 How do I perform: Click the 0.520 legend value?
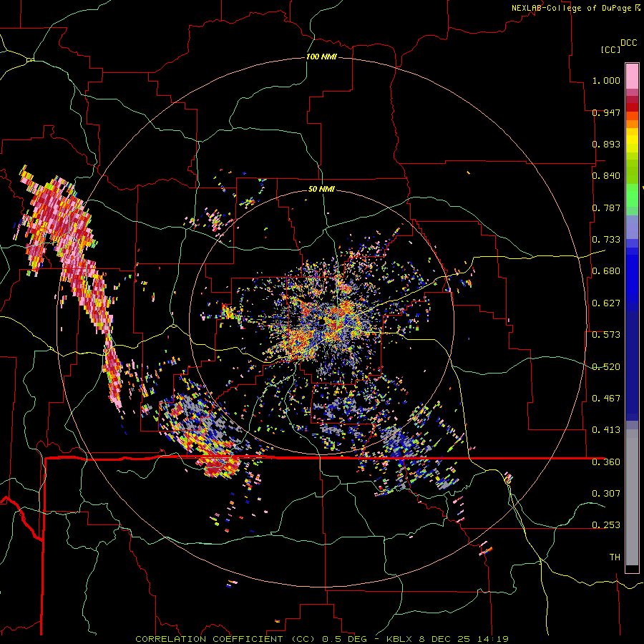(606, 367)
